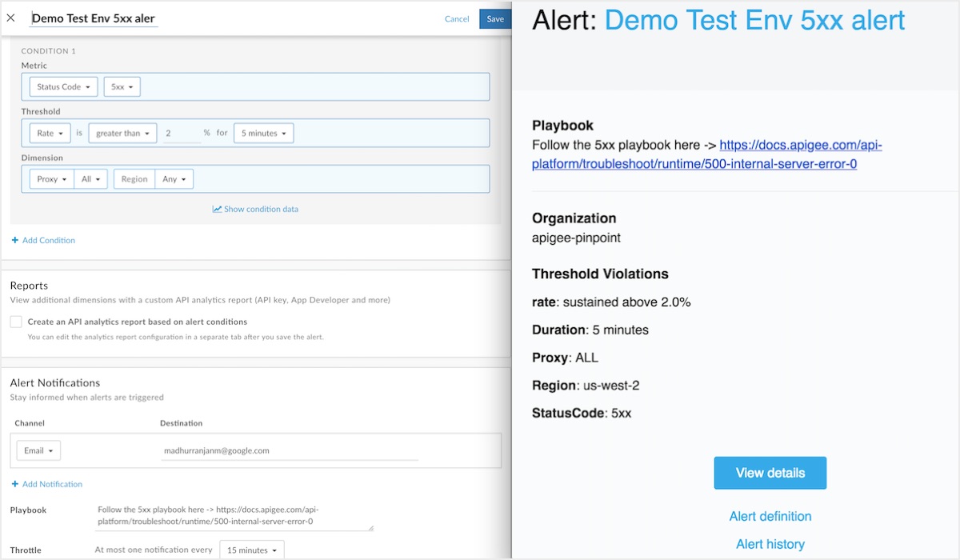Open the 15 minutes throttle dropdown

[251, 550]
